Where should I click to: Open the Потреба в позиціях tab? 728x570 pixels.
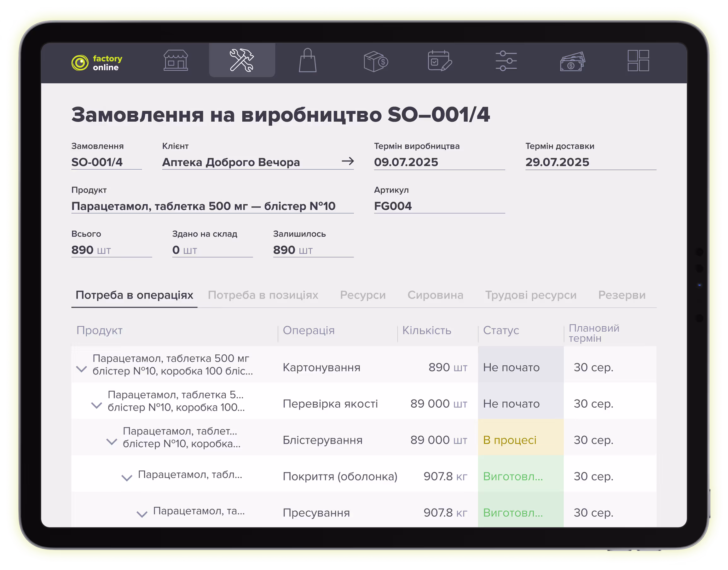click(x=263, y=295)
